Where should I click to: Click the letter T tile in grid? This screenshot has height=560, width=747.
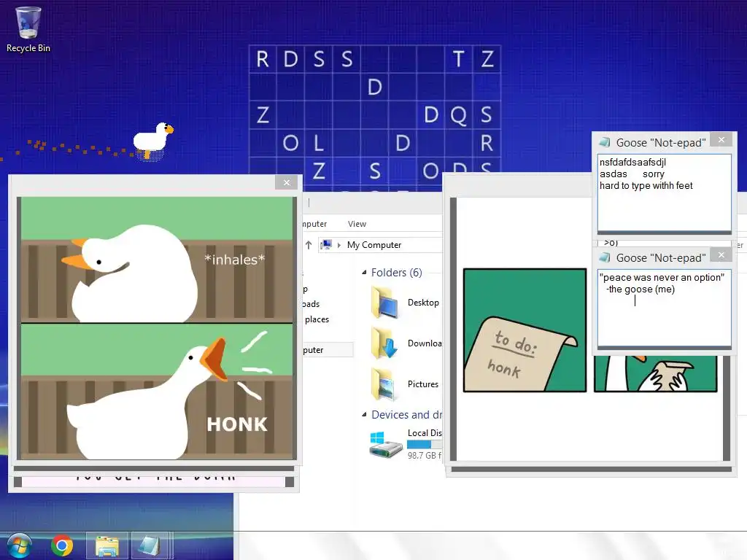(458, 60)
